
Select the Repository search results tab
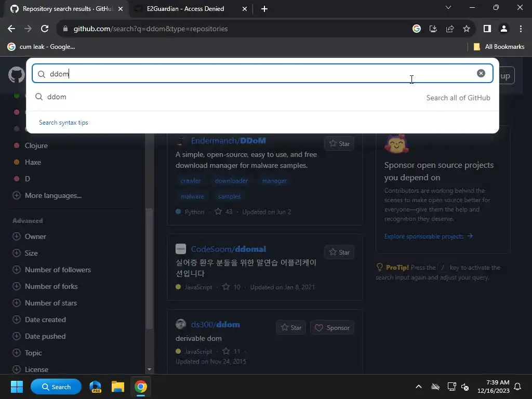[67, 9]
